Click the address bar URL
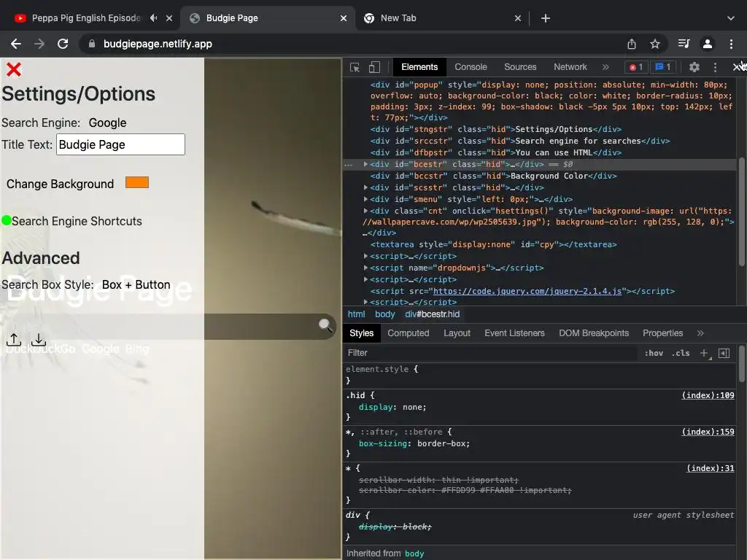The image size is (747, 560). pos(158,44)
